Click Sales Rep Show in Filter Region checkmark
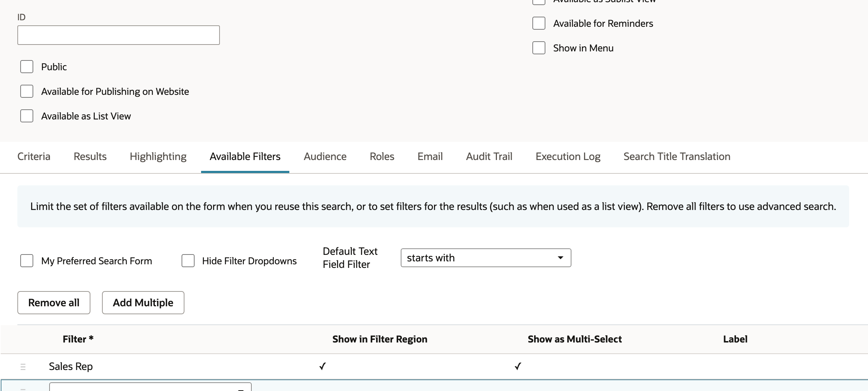868x391 pixels. tap(323, 366)
